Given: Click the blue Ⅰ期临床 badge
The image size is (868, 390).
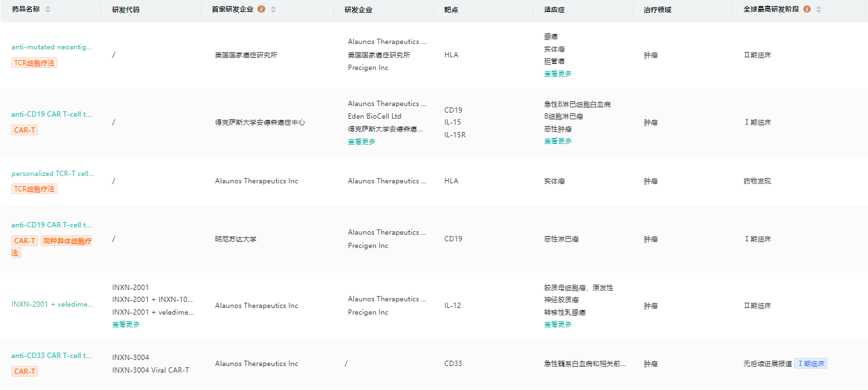Looking at the screenshot, I should tap(811, 364).
